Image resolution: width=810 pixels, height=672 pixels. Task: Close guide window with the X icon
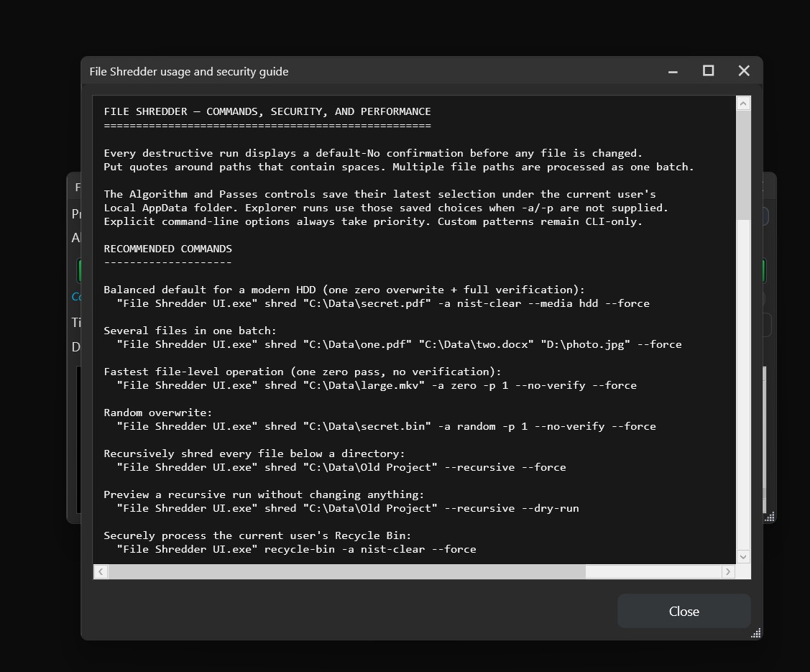pos(744,70)
